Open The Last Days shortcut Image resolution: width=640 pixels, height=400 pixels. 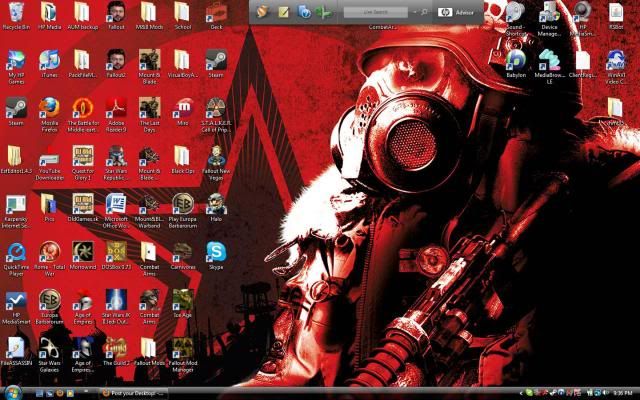click(149, 114)
